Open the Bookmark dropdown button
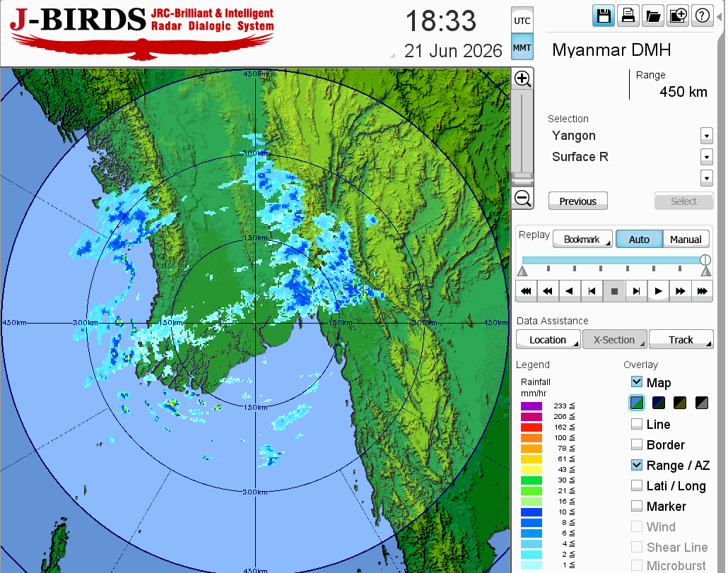Image resolution: width=728 pixels, height=573 pixels. pos(582,240)
